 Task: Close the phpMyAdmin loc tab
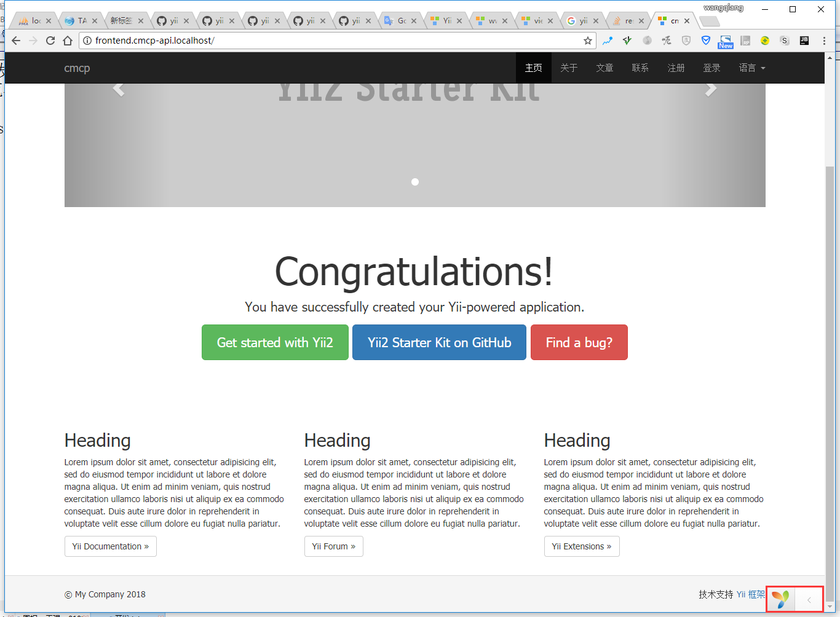(49, 21)
